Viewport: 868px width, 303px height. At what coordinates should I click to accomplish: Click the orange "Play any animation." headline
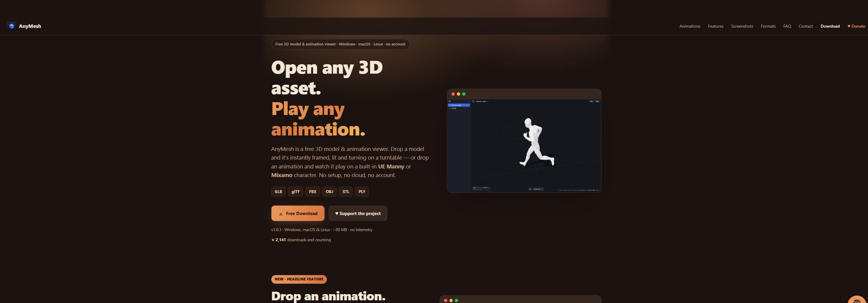coord(318,119)
